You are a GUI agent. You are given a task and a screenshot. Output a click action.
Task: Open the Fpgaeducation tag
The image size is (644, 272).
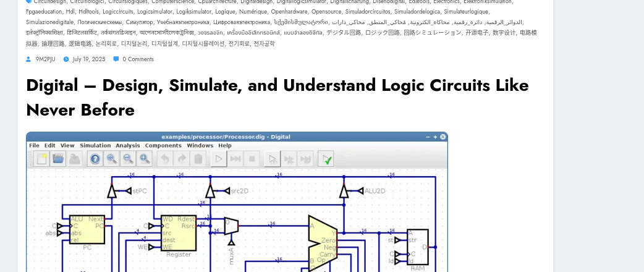[44, 12]
